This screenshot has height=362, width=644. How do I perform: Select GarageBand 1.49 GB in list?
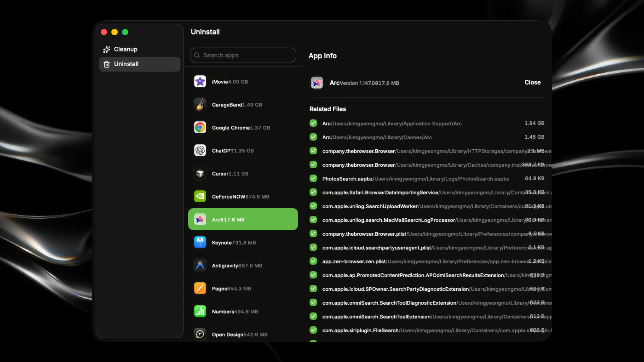(243, 104)
